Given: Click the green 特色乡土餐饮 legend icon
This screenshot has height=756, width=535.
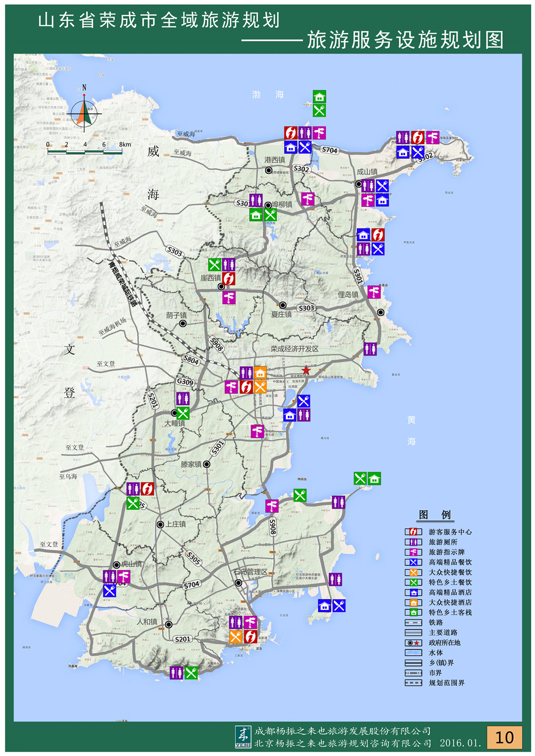Looking at the screenshot, I should click(x=413, y=583).
